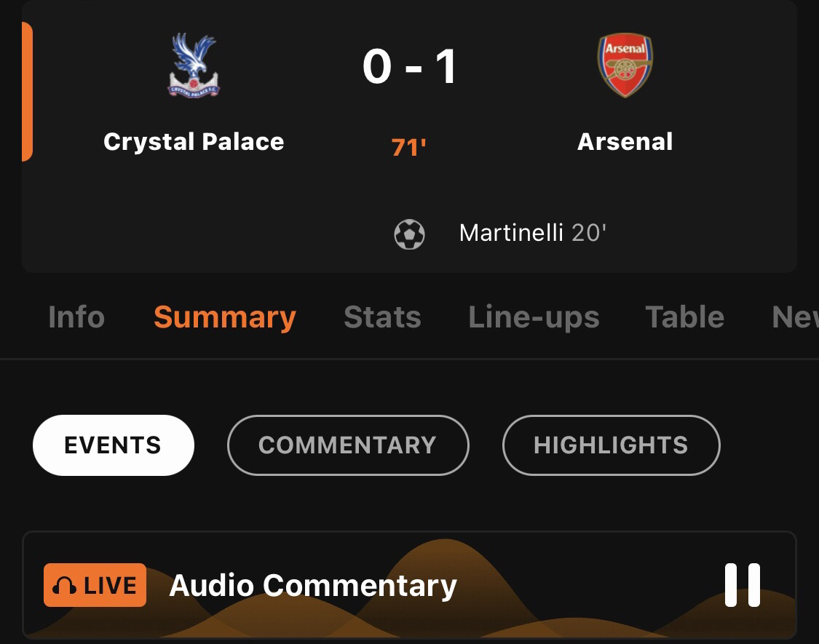Select the EVENTS filter pill
The height and width of the screenshot is (644, 819).
tap(113, 445)
